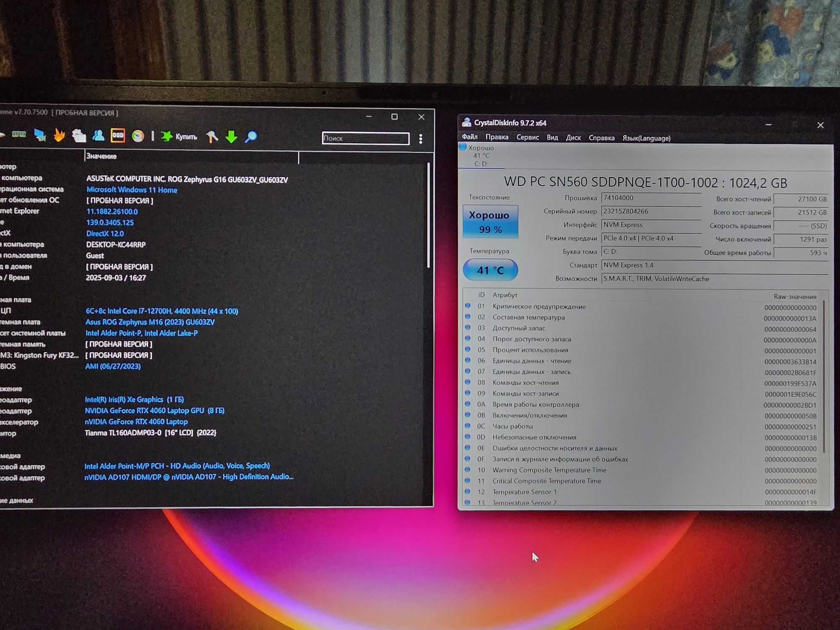Open the Диск menu in CrystalDiskInfo
The width and height of the screenshot is (840, 630).
pyautogui.click(x=573, y=138)
